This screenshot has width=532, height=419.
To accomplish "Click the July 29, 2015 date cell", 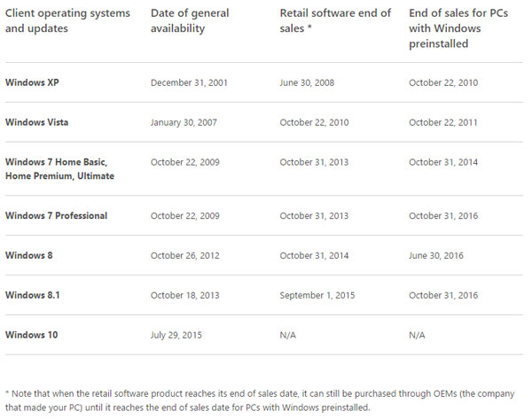I will (176, 335).
